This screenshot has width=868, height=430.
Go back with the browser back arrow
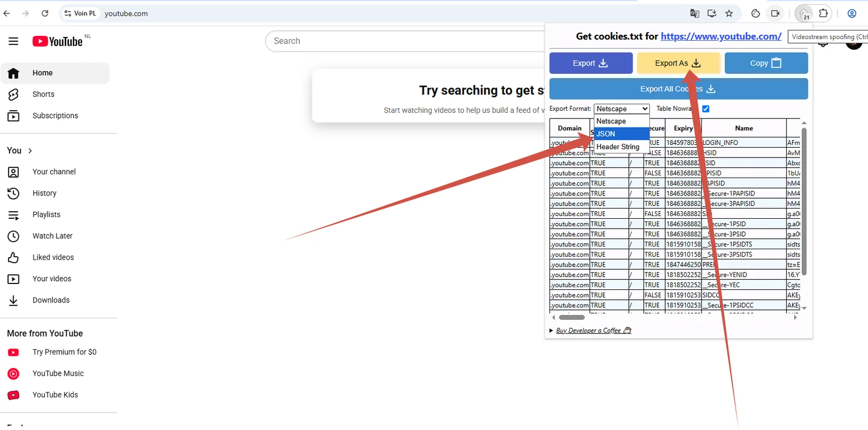coord(7,14)
